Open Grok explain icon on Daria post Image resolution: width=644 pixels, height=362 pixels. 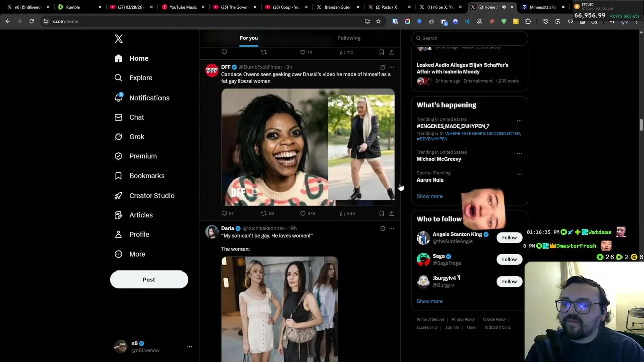pyautogui.click(x=383, y=228)
